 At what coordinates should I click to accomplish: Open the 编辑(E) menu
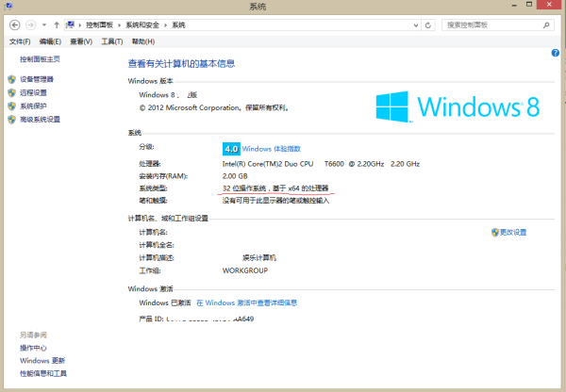(x=50, y=41)
